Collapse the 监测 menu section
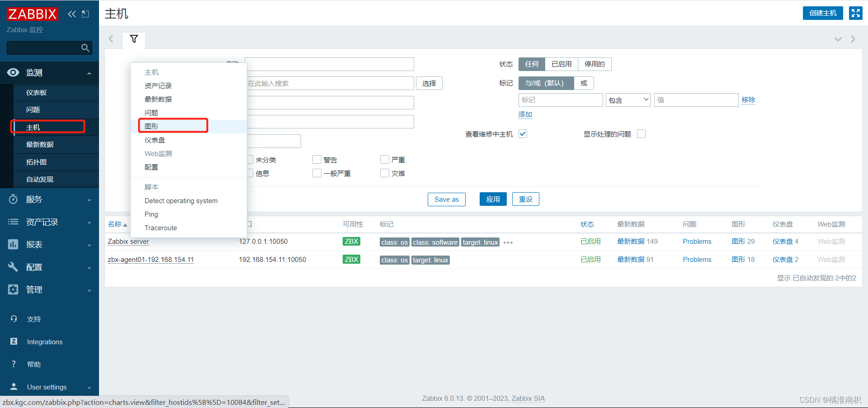The height and width of the screenshot is (408, 868). coord(89,73)
